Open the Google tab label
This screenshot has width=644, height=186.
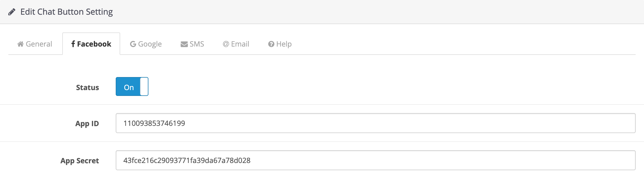(x=150, y=44)
